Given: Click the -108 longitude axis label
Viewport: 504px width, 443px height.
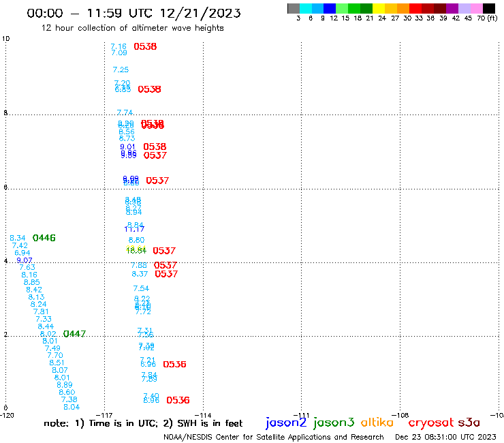Looking at the screenshot, I should click(x=400, y=415).
